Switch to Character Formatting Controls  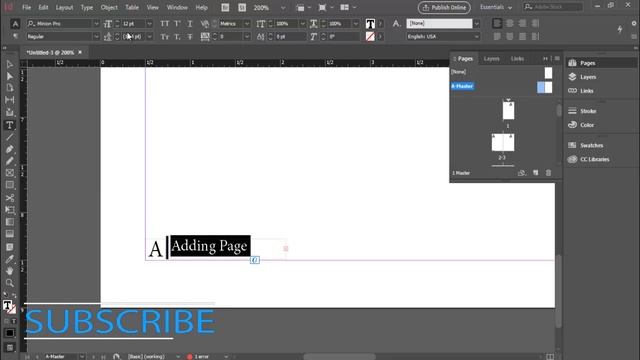click(x=15, y=24)
